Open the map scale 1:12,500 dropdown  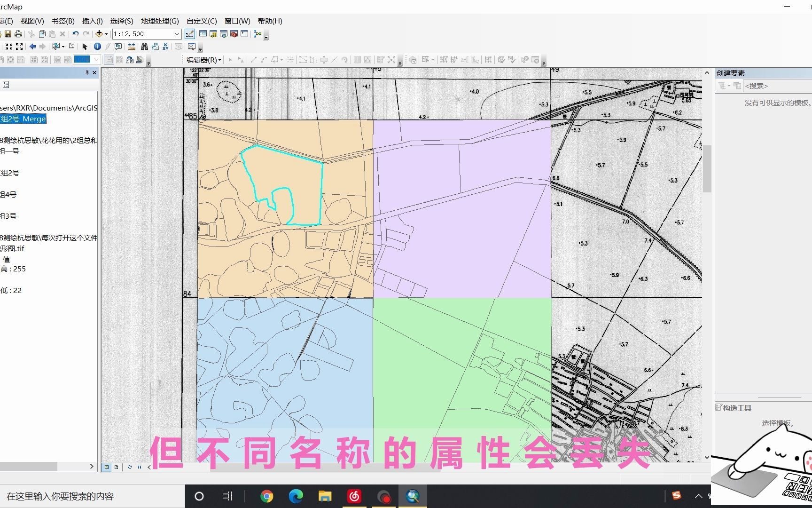point(177,34)
